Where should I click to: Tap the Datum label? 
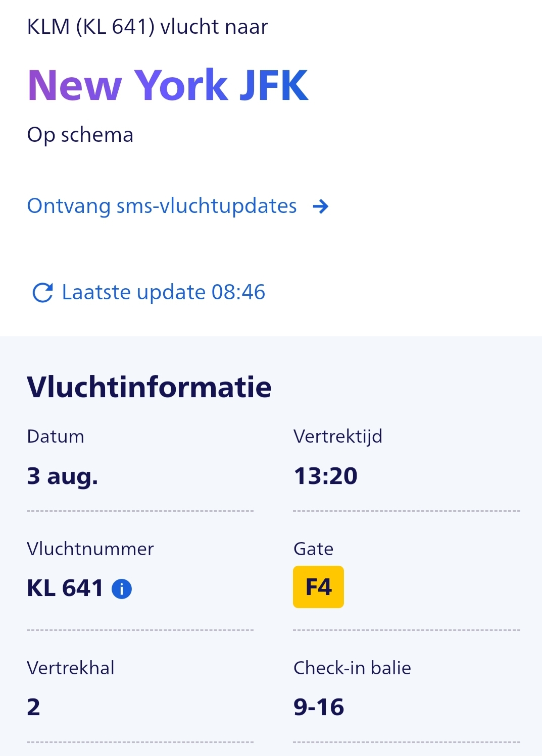pos(56,436)
